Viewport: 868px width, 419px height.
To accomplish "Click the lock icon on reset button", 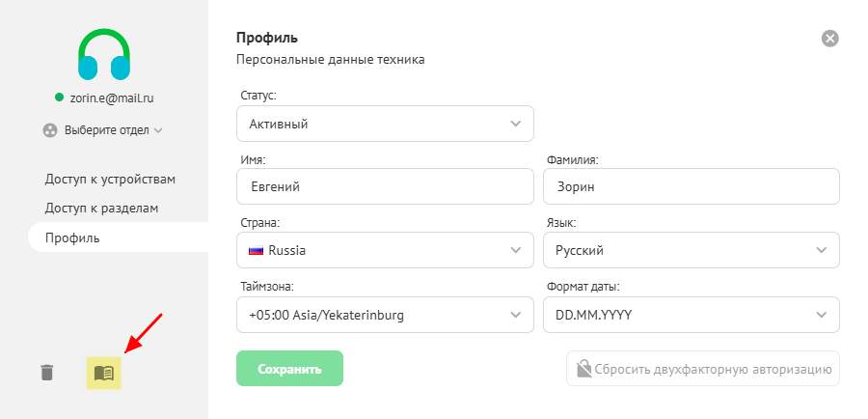I will 583,368.
